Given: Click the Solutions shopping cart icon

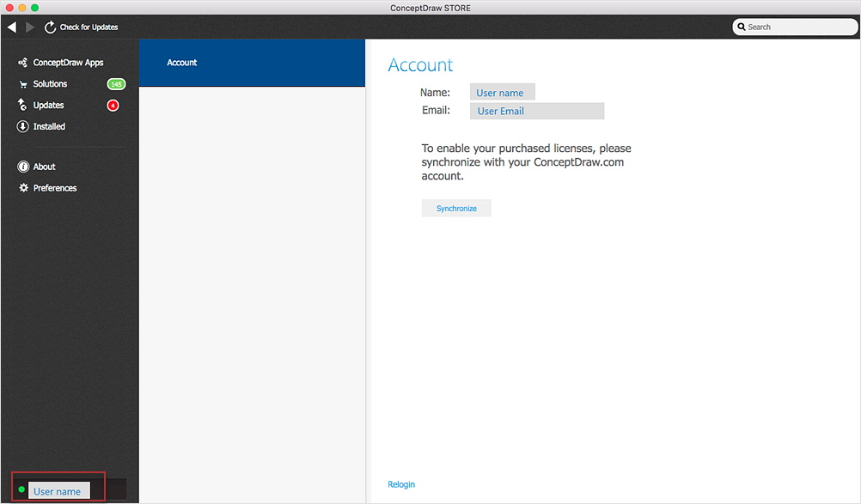Looking at the screenshot, I should pyautogui.click(x=23, y=84).
